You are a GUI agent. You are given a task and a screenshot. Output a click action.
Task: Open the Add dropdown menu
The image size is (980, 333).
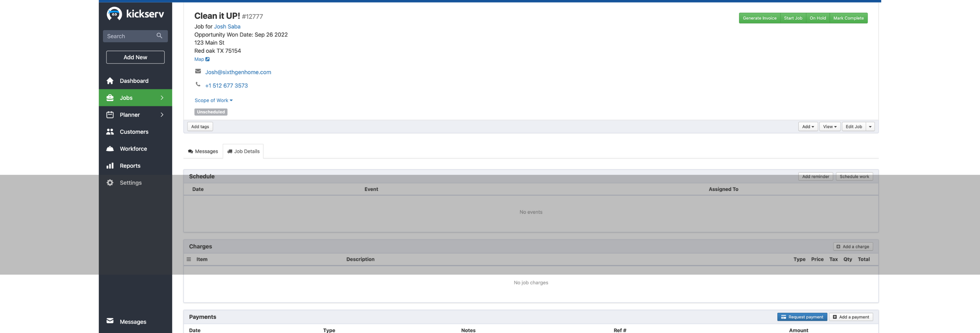tap(808, 126)
